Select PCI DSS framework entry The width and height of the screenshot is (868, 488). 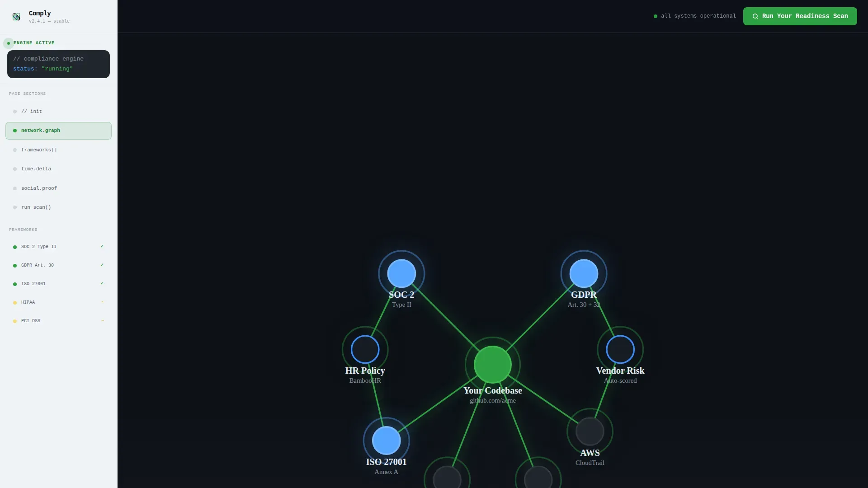58,321
